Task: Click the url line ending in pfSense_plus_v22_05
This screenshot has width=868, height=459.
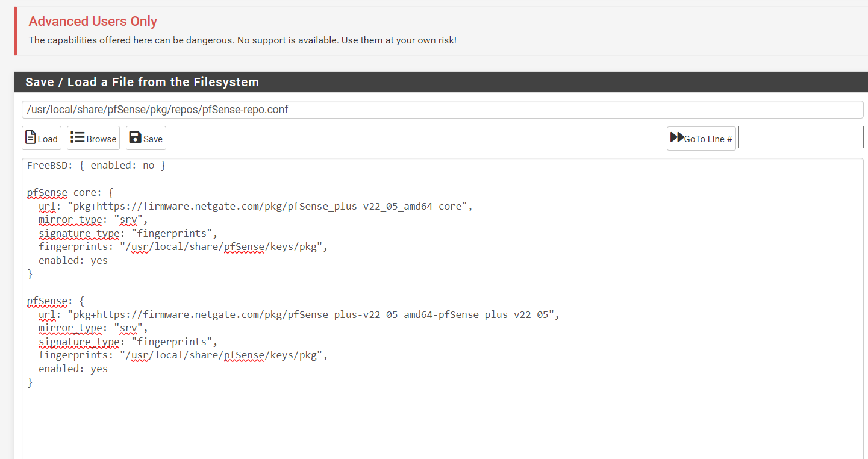Action: (x=299, y=314)
